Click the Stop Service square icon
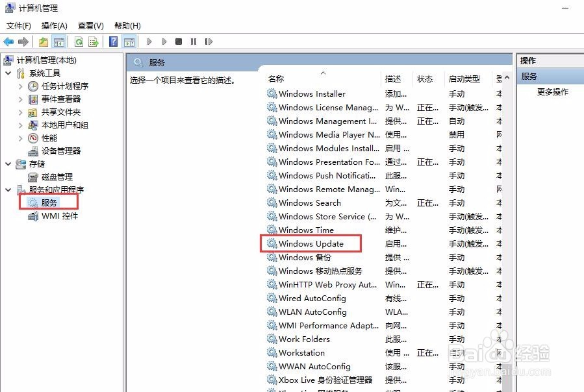Image resolution: width=584 pixels, height=392 pixels. coord(178,42)
